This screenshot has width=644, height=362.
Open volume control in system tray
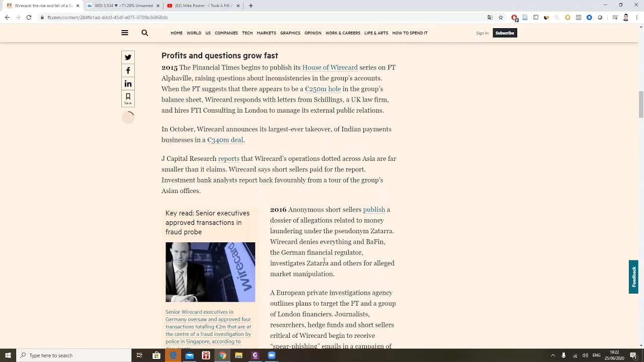(585, 355)
